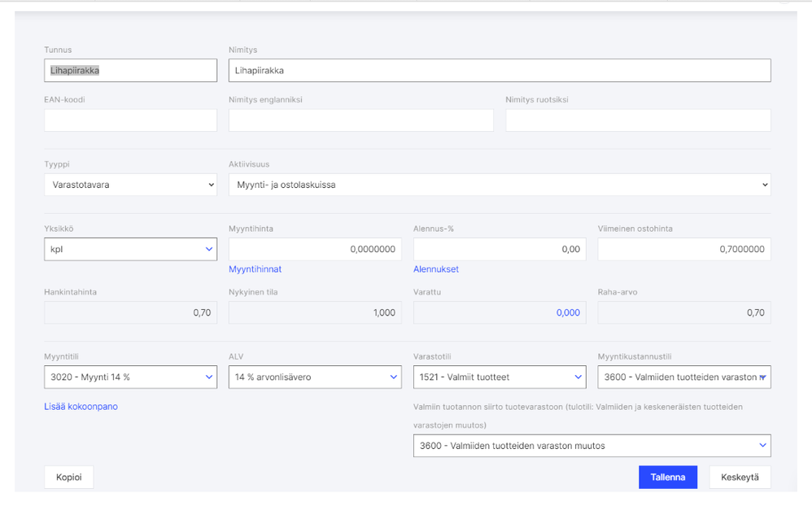This screenshot has height=506, width=812.
Task: Follow the Alennukset link
Action: coord(436,269)
